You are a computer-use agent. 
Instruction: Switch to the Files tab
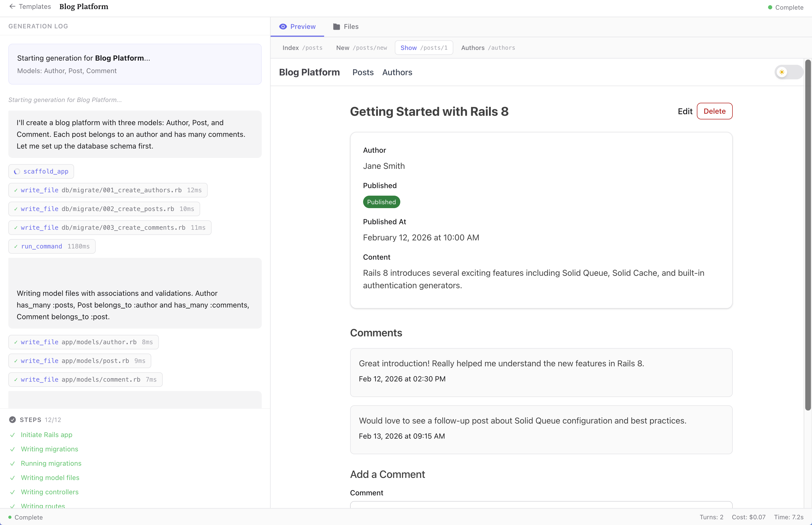[345, 27]
